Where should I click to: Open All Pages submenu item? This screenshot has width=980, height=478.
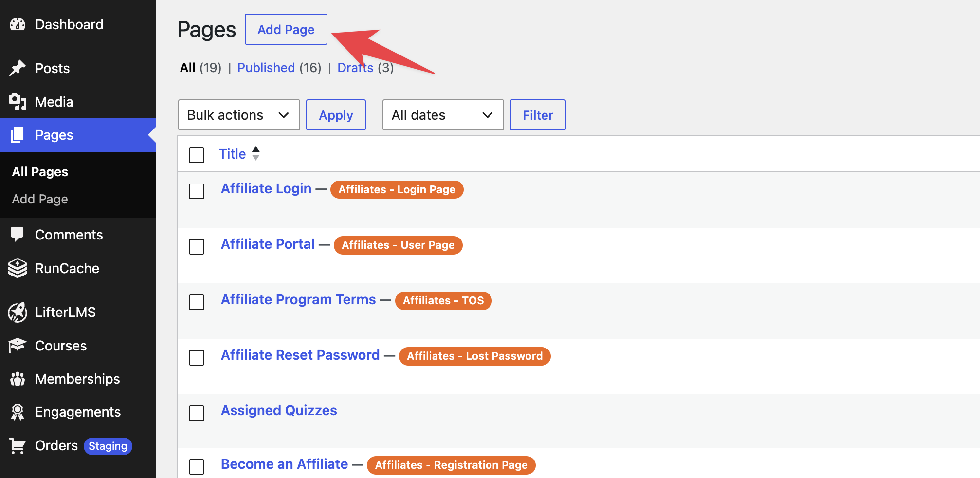[x=40, y=172]
